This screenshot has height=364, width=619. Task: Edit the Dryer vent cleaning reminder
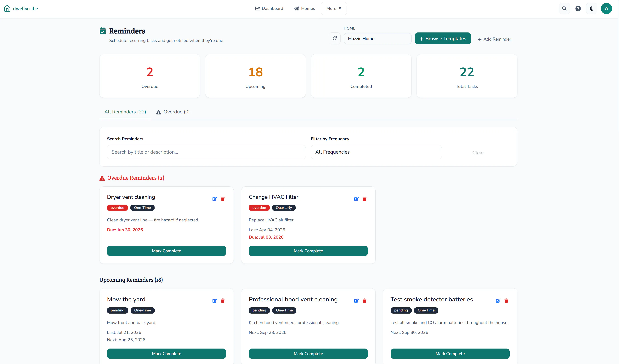pyautogui.click(x=214, y=199)
